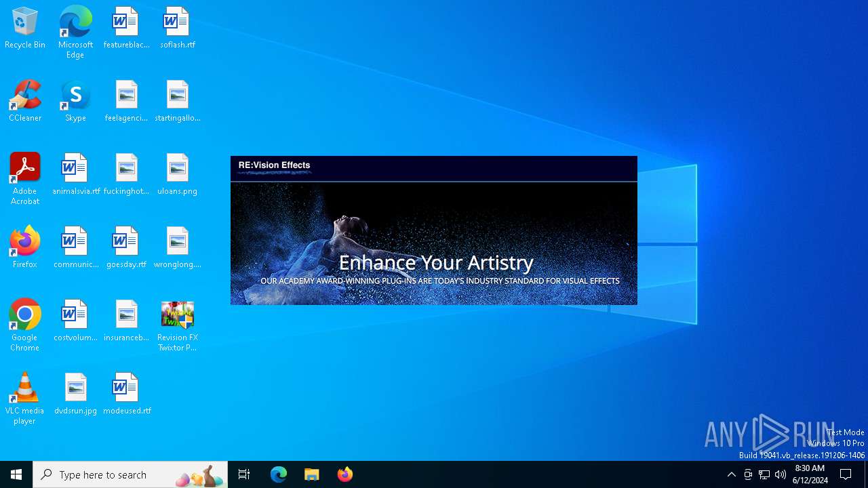Open the Recycle Bin icon
The height and width of the screenshot is (488, 868).
click(x=25, y=28)
